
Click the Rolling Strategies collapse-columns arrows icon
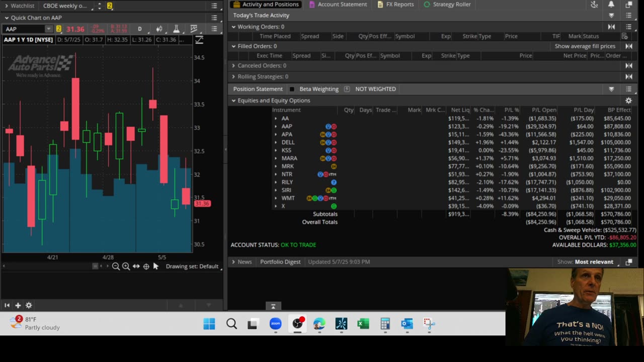pos(628,77)
